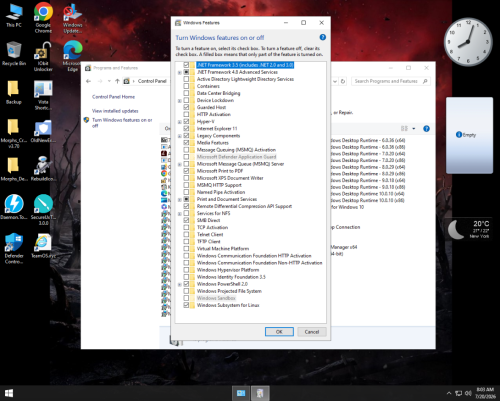
Task: Select the Control Panel taskbar button
Action: [x=241, y=393]
